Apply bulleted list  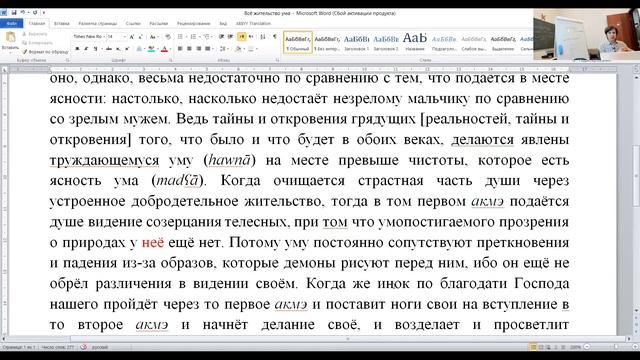[181, 37]
